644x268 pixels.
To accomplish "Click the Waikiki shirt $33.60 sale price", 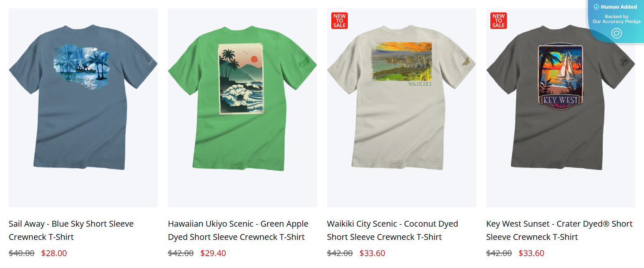I will pyautogui.click(x=372, y=253).
